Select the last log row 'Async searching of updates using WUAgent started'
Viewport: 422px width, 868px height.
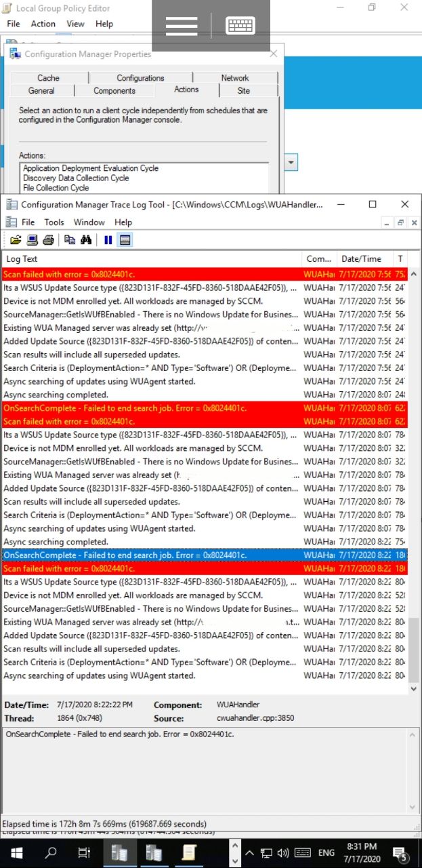tap(204, 675)
